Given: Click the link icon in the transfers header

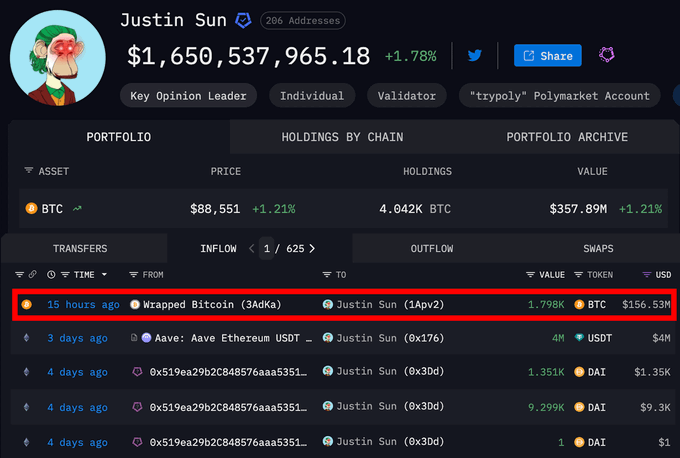Looking at the screenshot, I should [x=32, y=274].
